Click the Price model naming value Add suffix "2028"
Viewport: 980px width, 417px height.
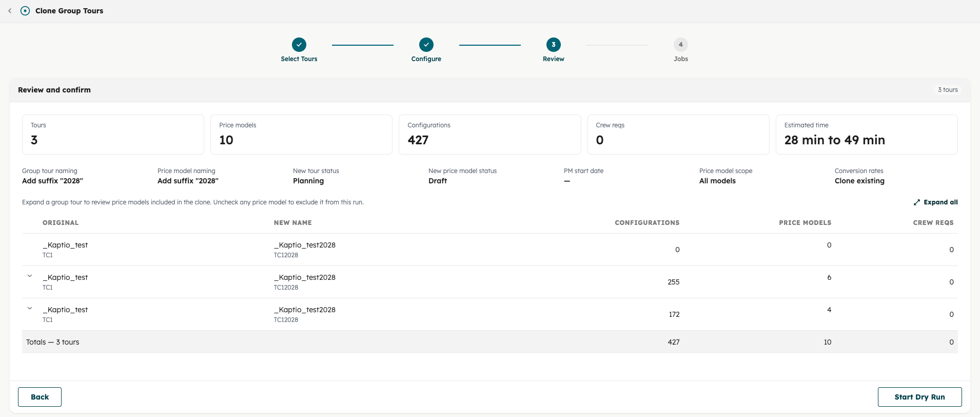[188, 181]
